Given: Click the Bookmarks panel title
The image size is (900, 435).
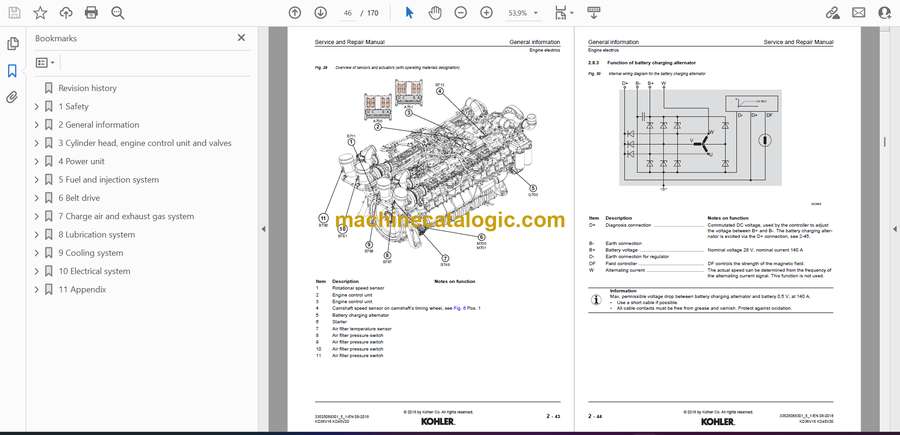Looking at the screenshot, I should tap(56, 38).
